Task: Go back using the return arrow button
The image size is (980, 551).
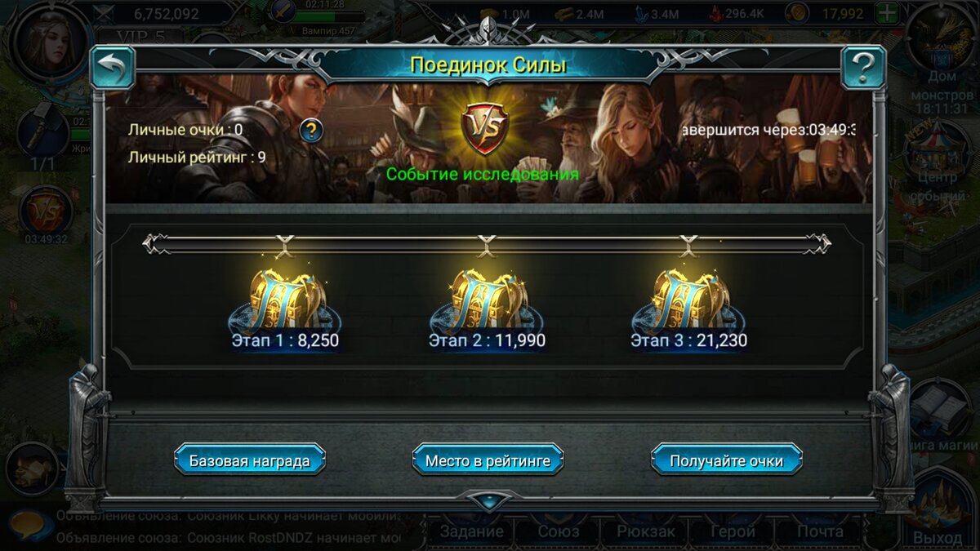Action: pos(113,68)
